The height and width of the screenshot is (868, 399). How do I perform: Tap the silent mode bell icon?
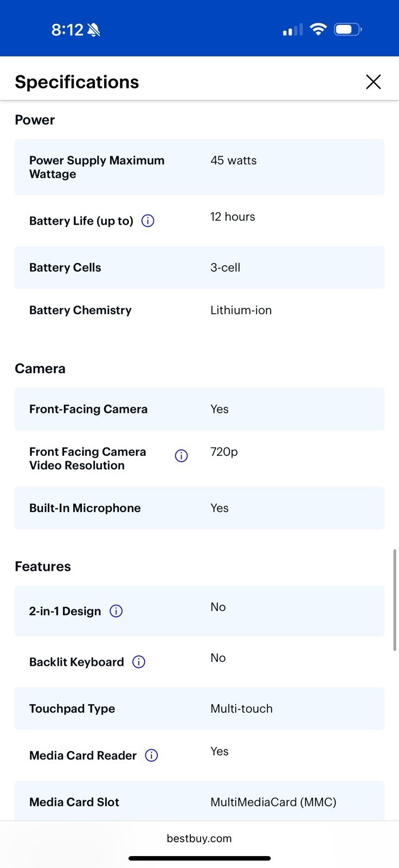[x=94, y=30]
